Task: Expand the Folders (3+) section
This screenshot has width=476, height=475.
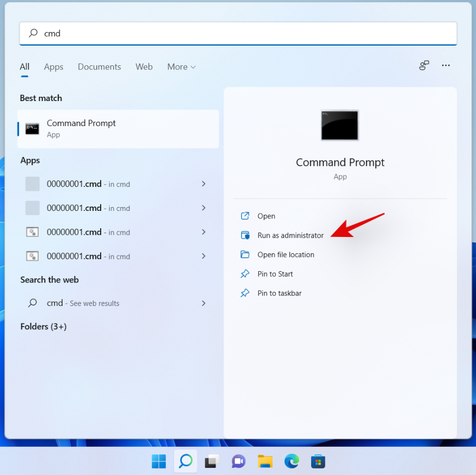Action: coord(43,327)
